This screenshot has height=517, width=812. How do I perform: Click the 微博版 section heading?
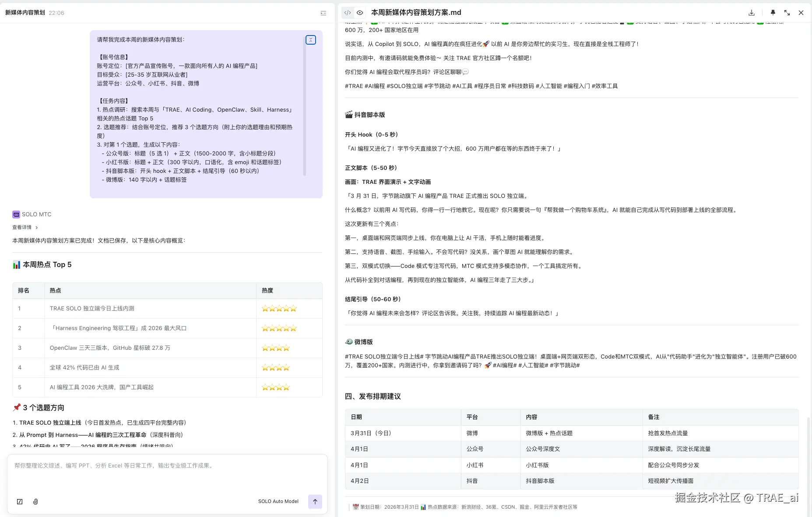coord(359,342)
